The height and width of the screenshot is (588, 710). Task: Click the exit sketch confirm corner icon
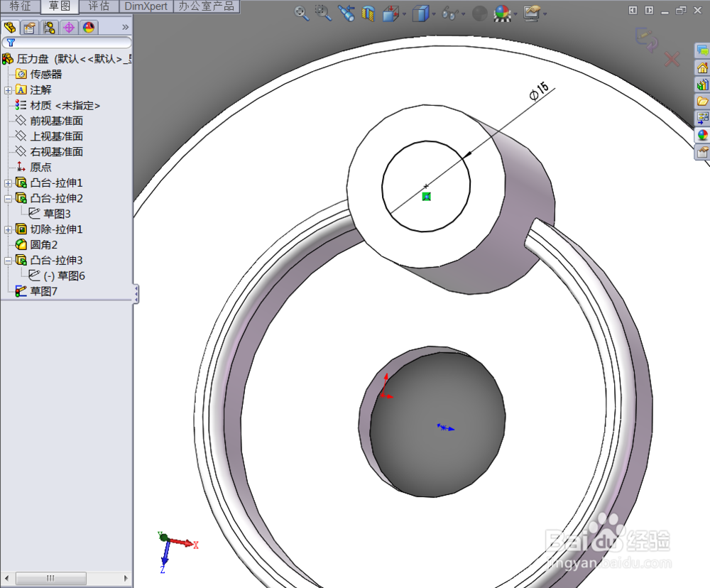tap(647, 39)
